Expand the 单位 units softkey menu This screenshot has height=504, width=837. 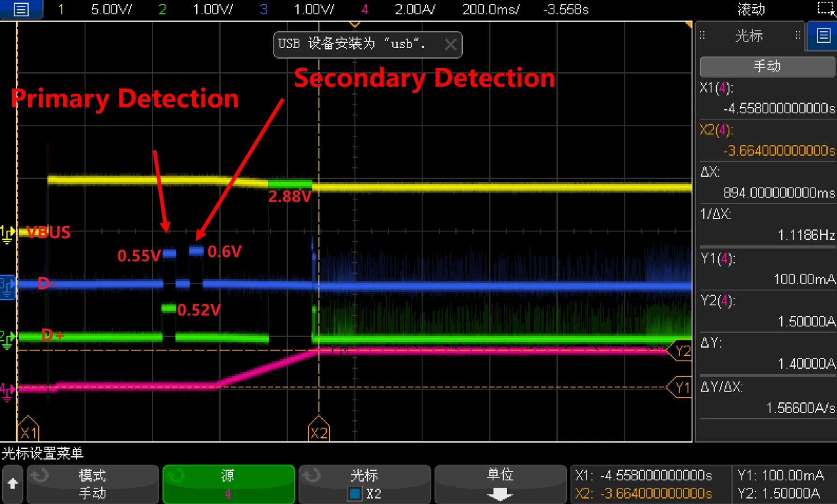point(500,484)
